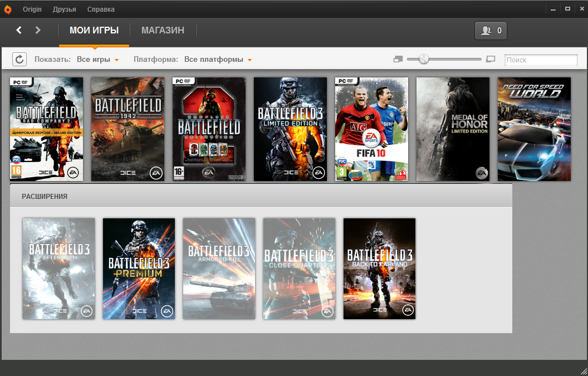The image size is (588, 376).
Task: Select Battlefield Bad Company 2 cover
Action: click(x=47, y=129)
